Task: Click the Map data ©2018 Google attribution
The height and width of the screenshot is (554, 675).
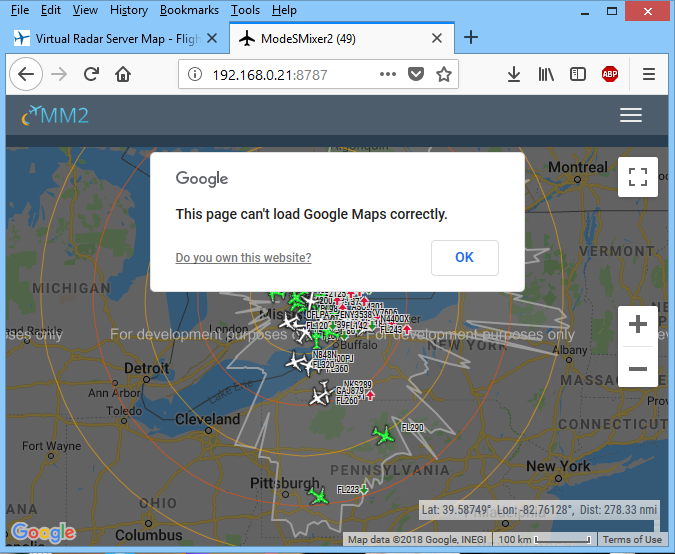Action: pyautogui.click(x=417, y=539)
